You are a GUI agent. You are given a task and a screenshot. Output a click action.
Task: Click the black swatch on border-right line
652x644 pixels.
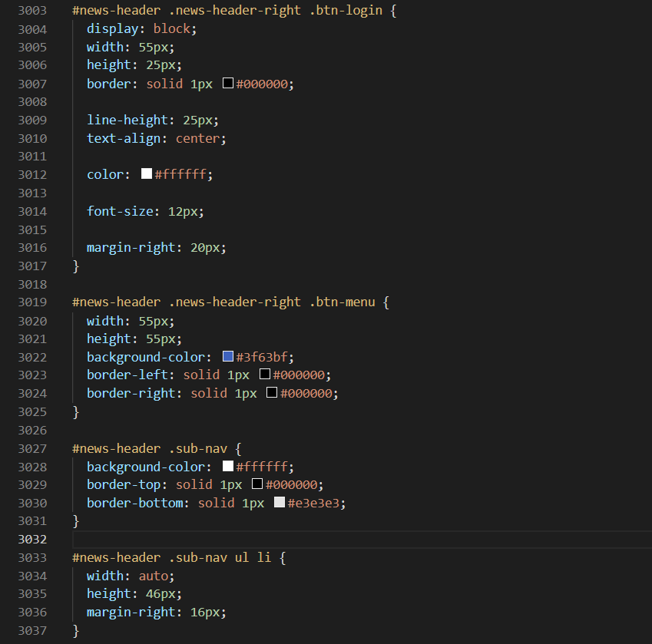coord(272,393)
